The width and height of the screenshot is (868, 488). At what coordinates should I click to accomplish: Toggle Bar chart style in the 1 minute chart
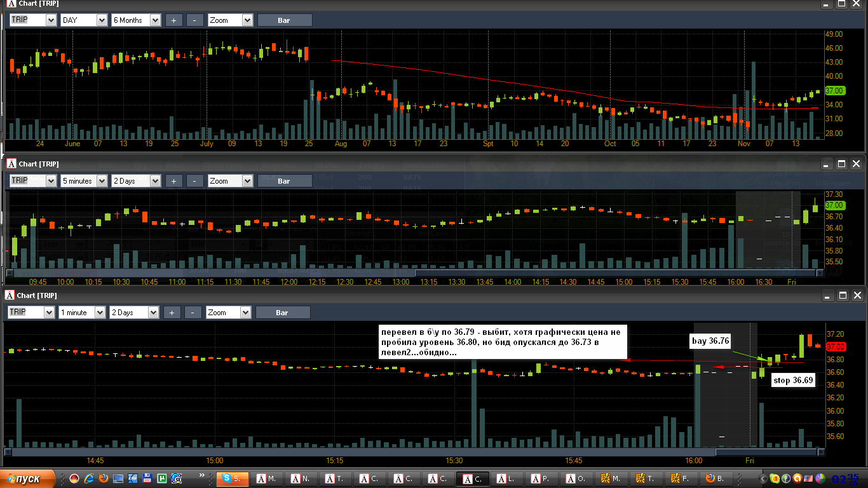[282, 313]
